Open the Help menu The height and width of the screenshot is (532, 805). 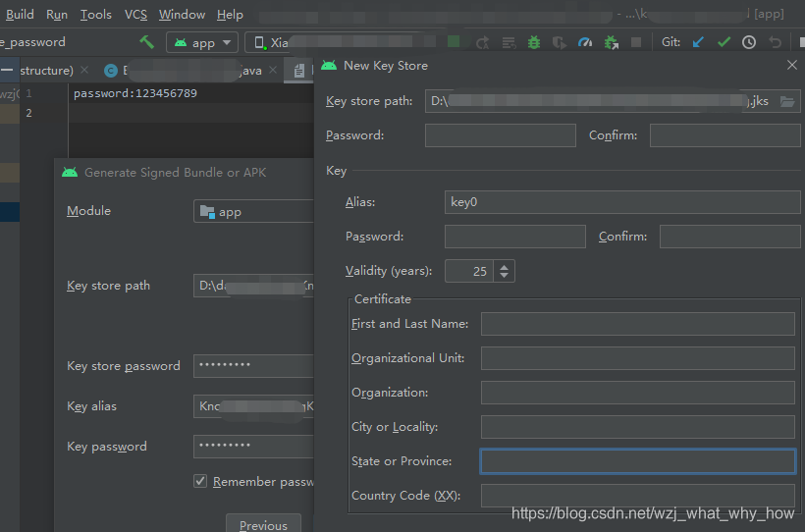click(x=230, y=15)
